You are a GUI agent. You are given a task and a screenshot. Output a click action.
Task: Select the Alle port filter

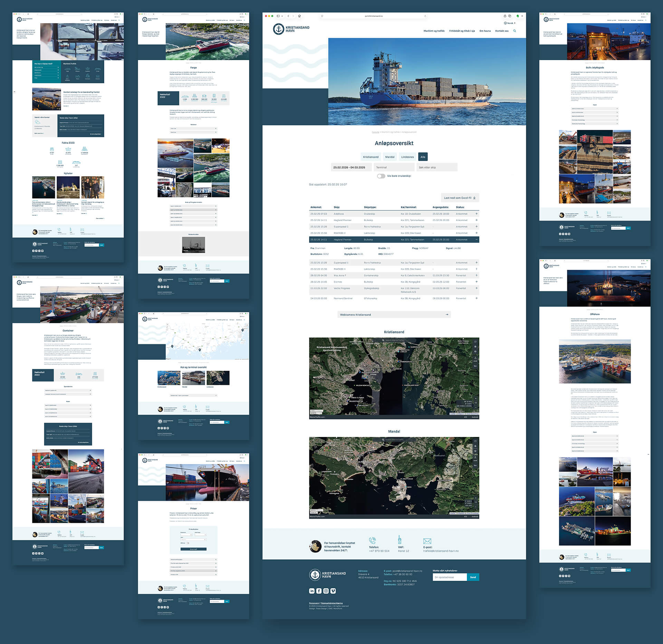pyautogui.click(x=423, y=157)
